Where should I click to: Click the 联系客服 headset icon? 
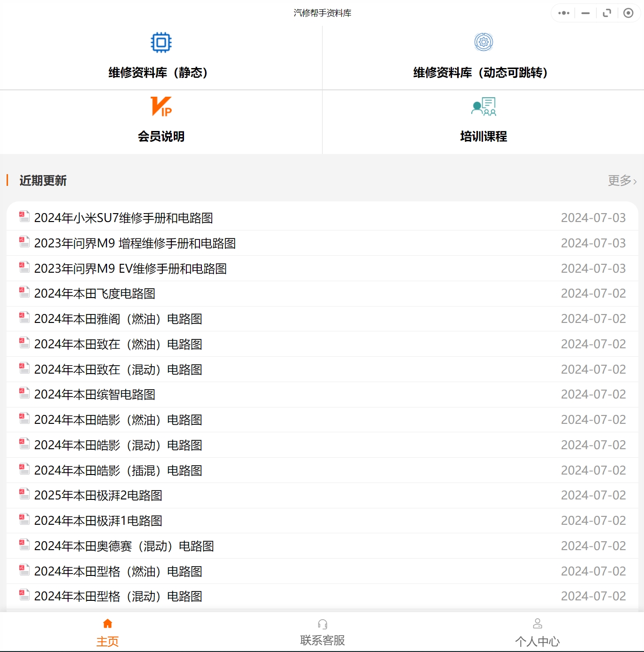coord(322,623)
